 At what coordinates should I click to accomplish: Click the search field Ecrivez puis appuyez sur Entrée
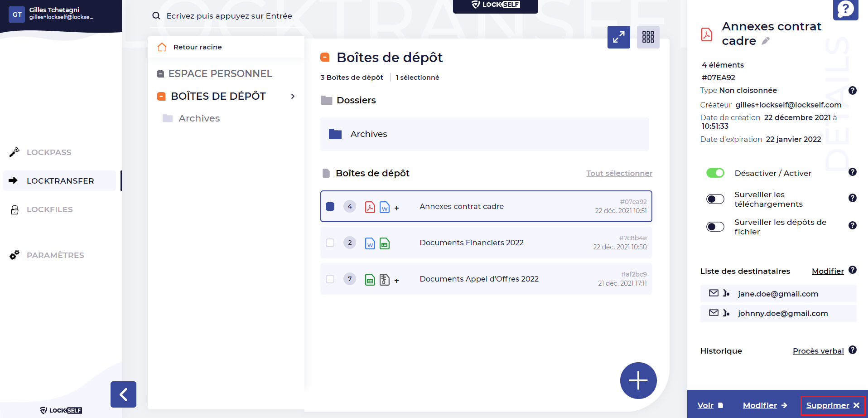pos(229,16)
